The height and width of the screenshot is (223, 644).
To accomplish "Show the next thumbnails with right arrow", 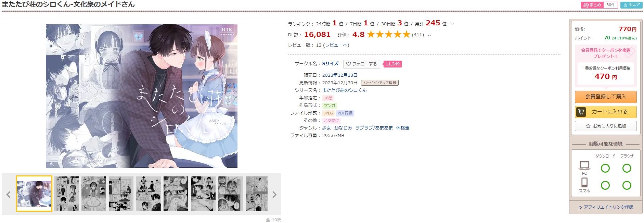I will [x=274, y=195].
